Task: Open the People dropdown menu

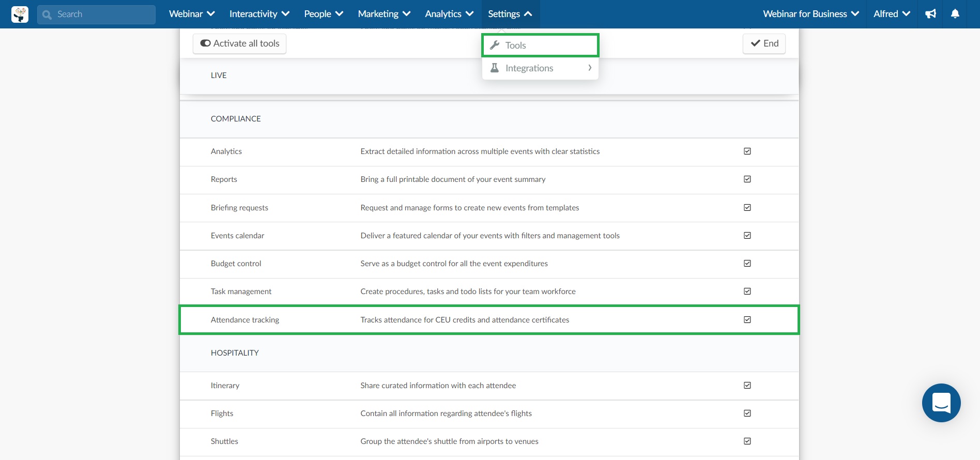Action: pyautogui.click(x=324, y=14)
